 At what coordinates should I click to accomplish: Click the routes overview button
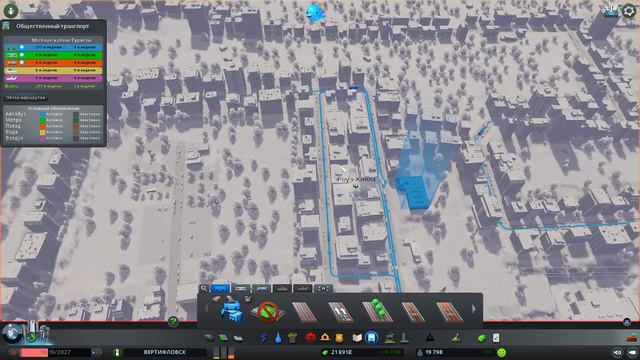coord(26,98)
